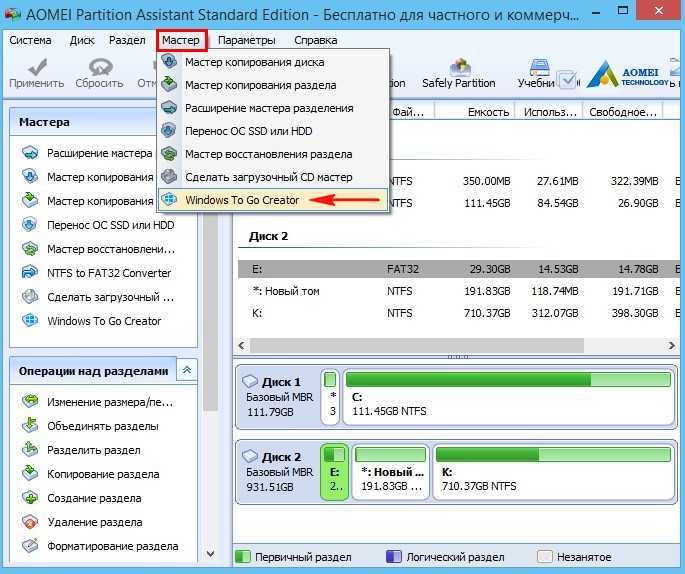Select Новый том partition block on Диск 2
Viewport: 685px width, 574px height.
pyautogui.click(x=391, y=472)
